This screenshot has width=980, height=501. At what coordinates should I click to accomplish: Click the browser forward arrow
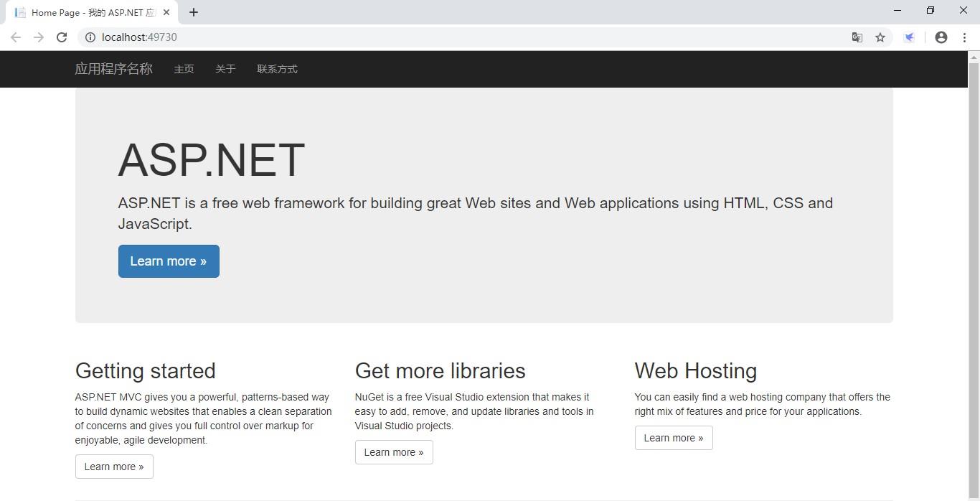(39, 37)
